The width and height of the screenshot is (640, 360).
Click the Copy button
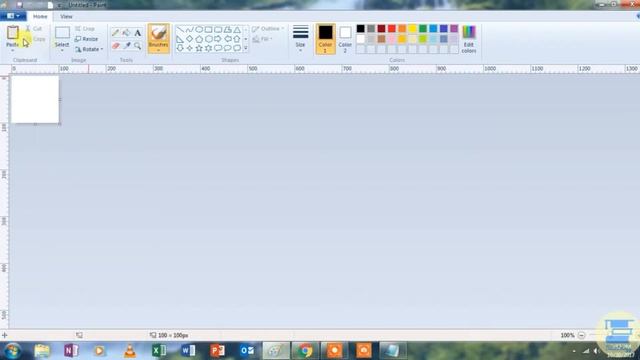pos(36,39)
